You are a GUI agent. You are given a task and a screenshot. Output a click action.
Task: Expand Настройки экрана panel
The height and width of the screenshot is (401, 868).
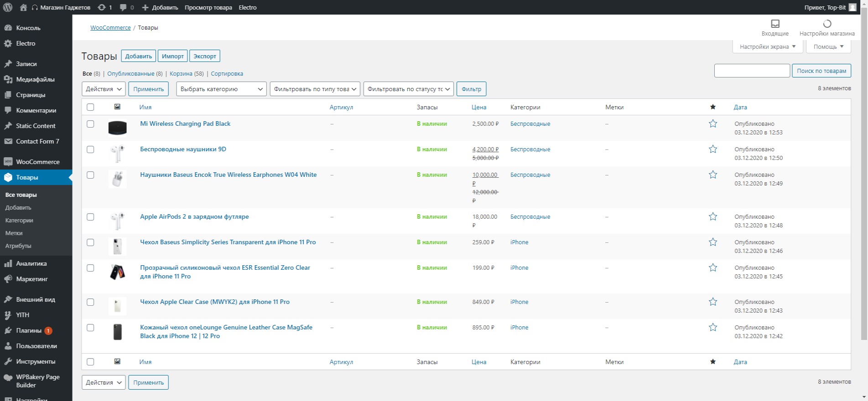click(768, 46)
